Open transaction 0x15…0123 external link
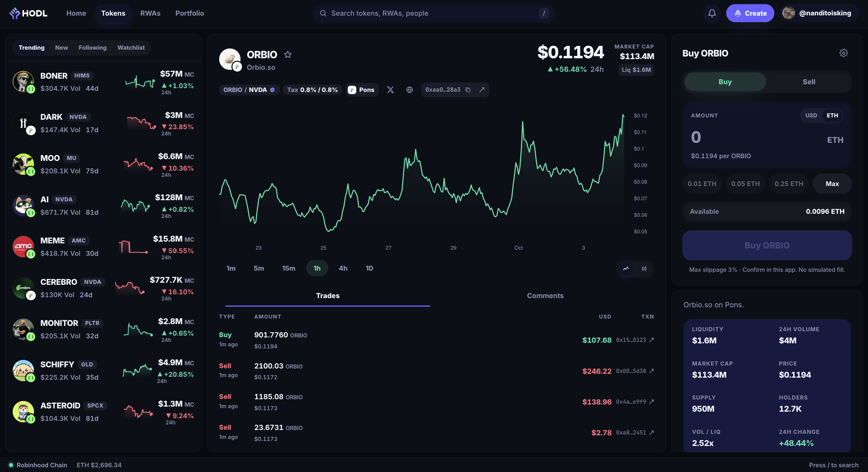 click(651, 340)
